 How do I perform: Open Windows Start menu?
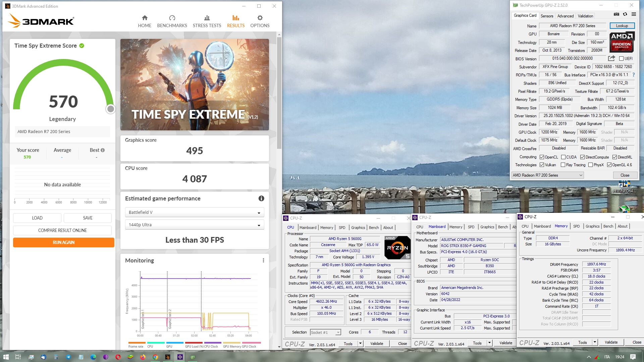click(6, 357)
